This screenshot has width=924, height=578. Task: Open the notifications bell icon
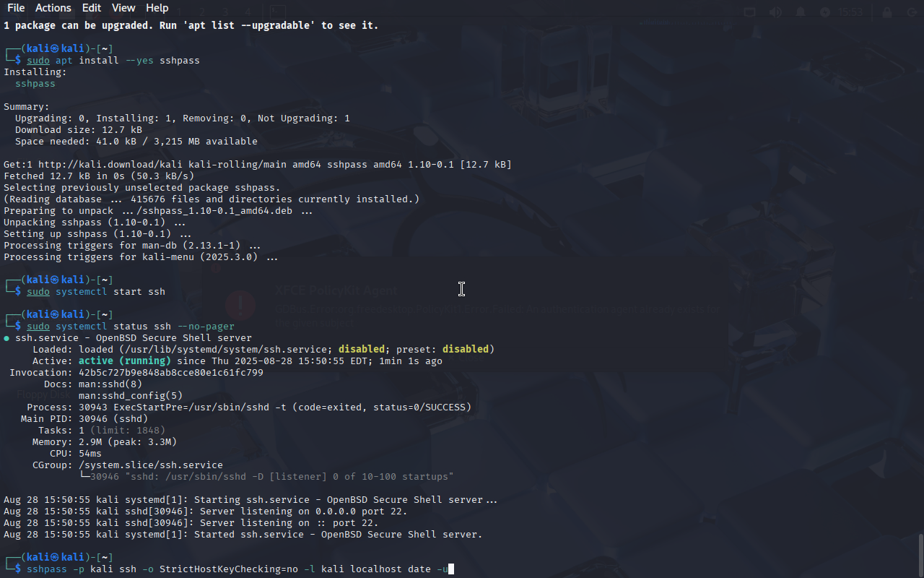pyautogui.click(x=800, y=12)
